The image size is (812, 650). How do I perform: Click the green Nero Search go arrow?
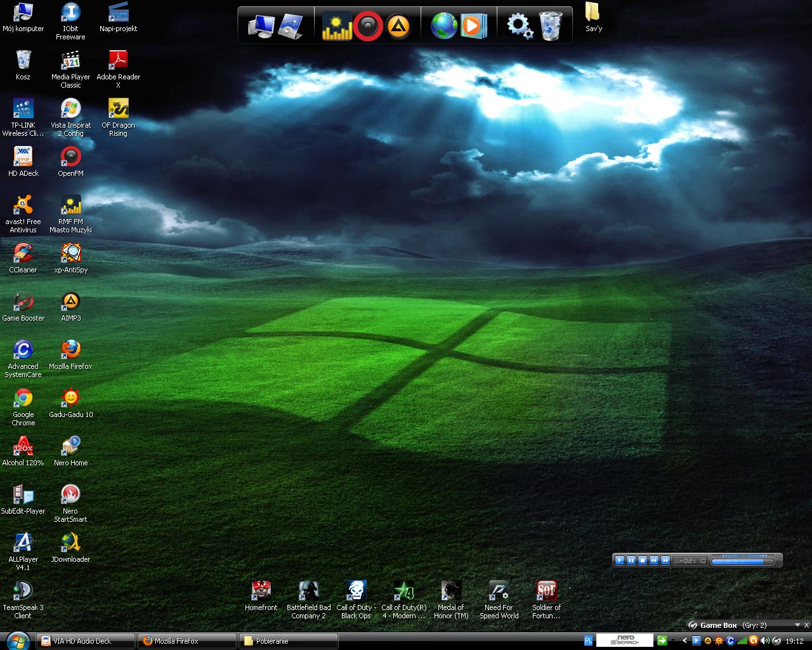pyautogui.click(x=662, y=640)
